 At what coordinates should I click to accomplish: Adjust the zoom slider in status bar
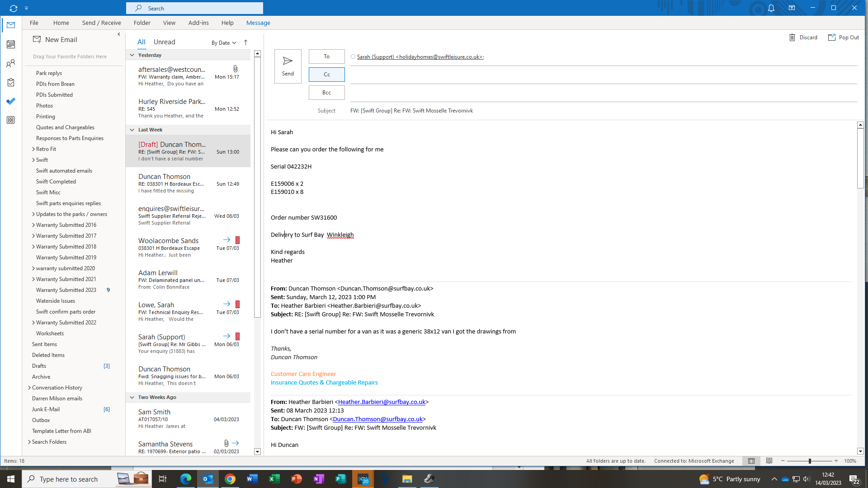click(809, 461)
